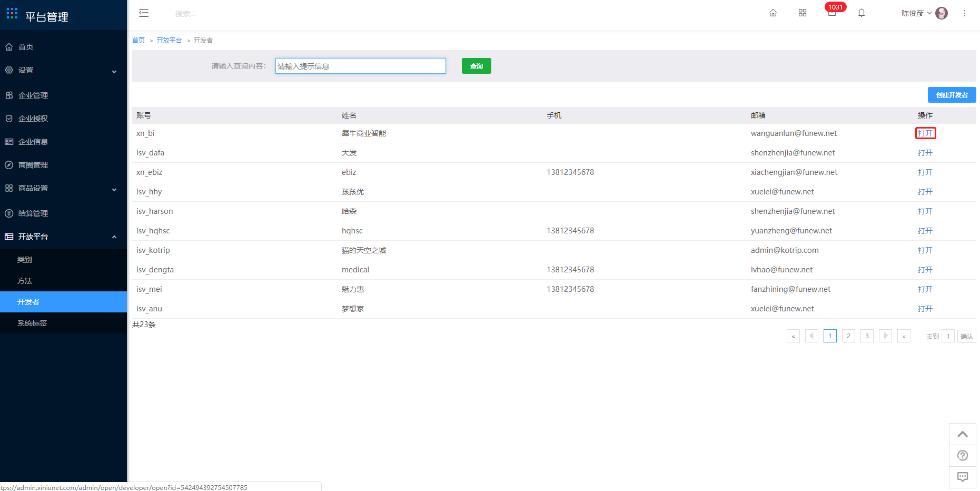
Task: Go to next page arrow
Action: point(885,336)
